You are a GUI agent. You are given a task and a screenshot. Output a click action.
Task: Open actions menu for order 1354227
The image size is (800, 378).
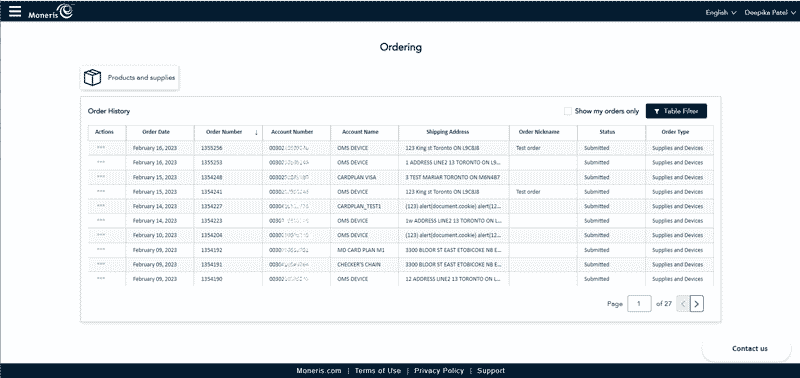coord(101,206)
